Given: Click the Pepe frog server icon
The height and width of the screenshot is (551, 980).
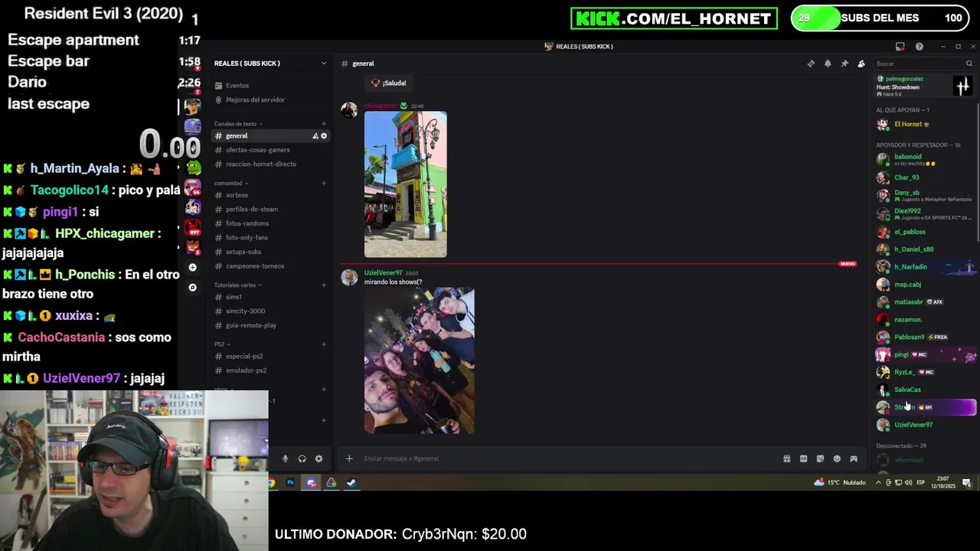Looking at the screenshot, I should [x=192, y=168].
